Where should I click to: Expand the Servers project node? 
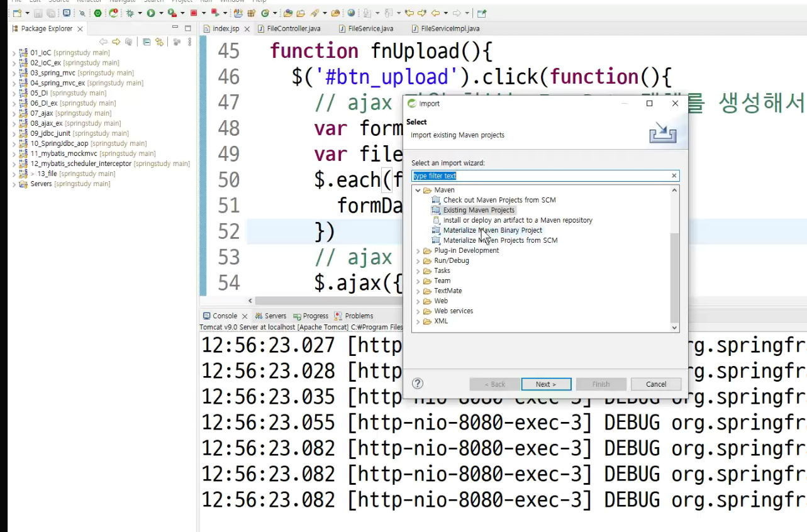click(14, 184)
